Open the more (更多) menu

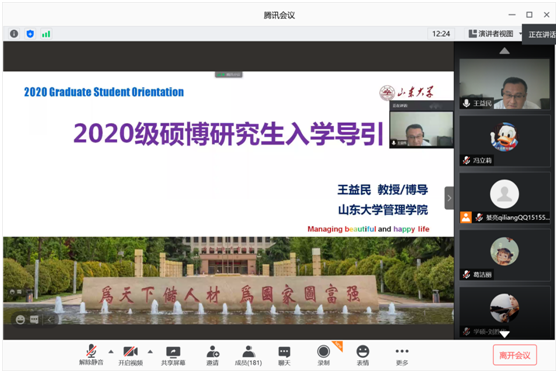point(402,356)
